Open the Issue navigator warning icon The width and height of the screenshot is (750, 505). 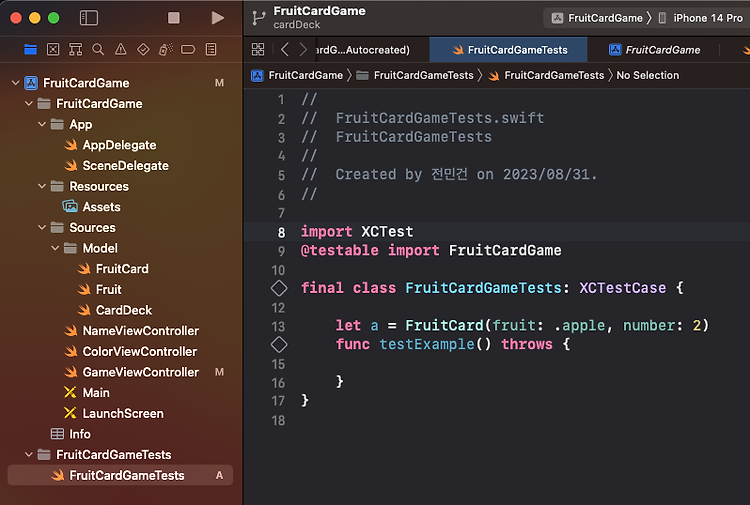(x=121, y=49)
